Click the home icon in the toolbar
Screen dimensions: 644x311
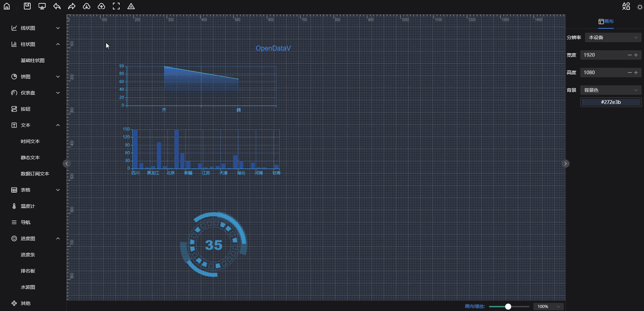(x=7, y=6)
